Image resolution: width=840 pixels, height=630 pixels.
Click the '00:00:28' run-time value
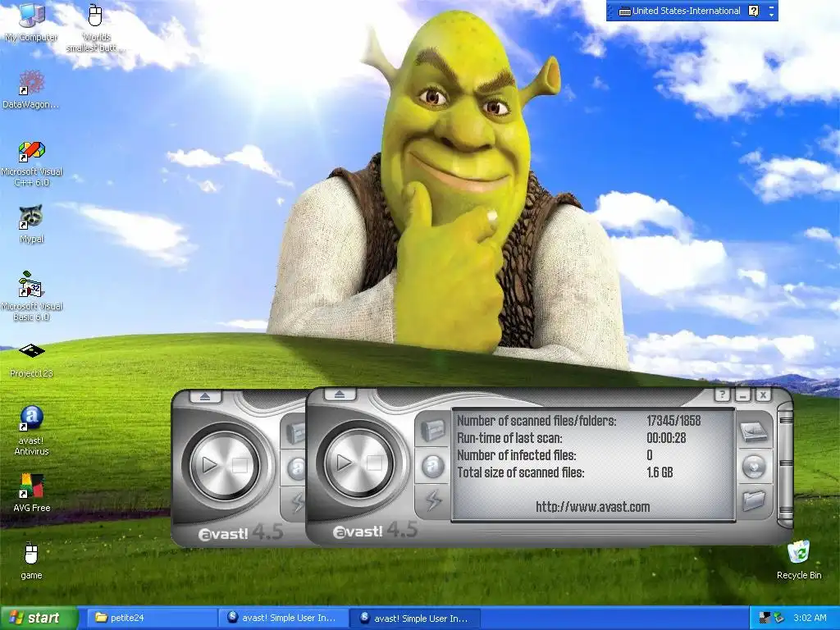point(666,438)
